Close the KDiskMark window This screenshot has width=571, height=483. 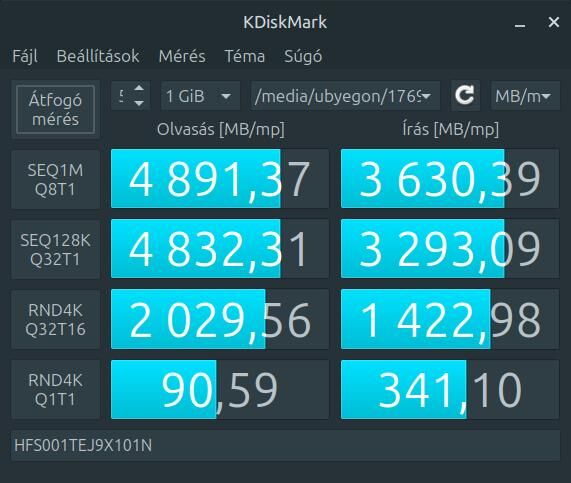554,22
